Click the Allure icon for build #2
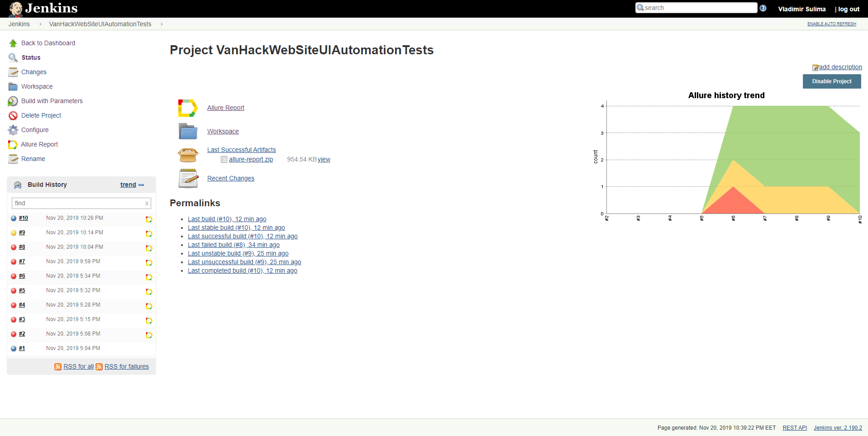The width and height of the screenshot is (868, 436). (x=148, y=335)
